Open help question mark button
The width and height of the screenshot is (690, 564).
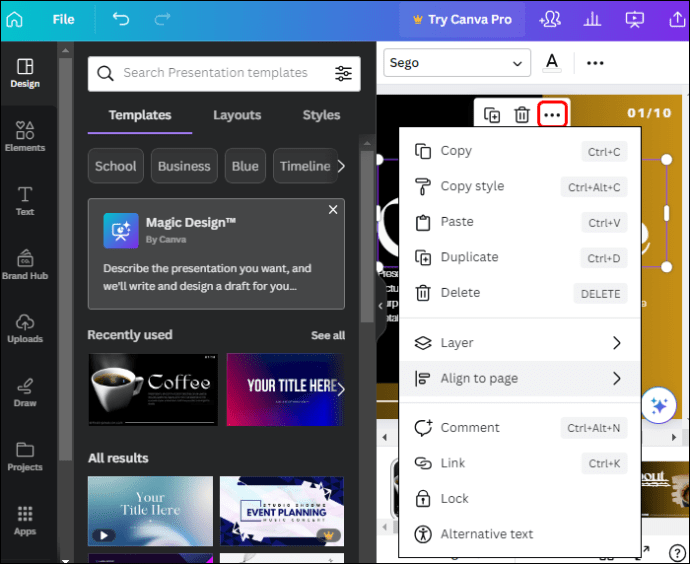point(677,553)
